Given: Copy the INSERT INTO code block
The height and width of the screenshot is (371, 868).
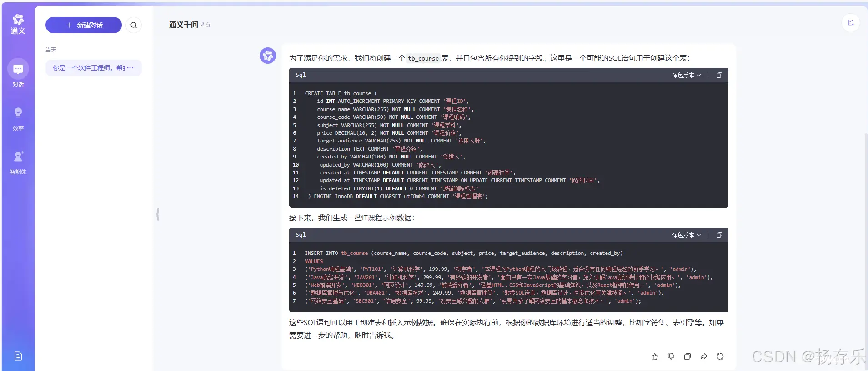Looking at the screenshot, I should [x=719, y=235].
